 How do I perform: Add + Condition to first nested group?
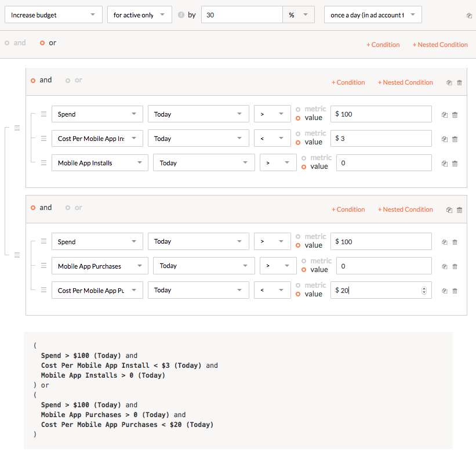[348, 82]
